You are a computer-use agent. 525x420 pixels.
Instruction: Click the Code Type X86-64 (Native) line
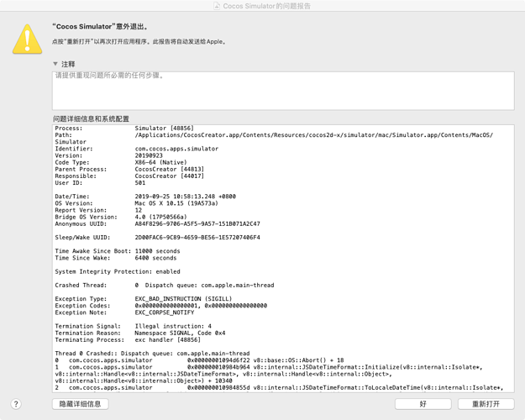(x=121, y=162)
